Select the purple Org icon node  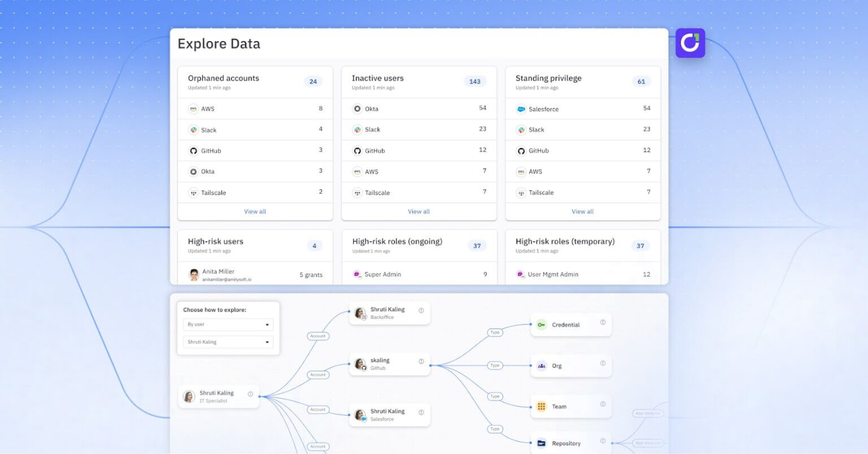point(541,366)
